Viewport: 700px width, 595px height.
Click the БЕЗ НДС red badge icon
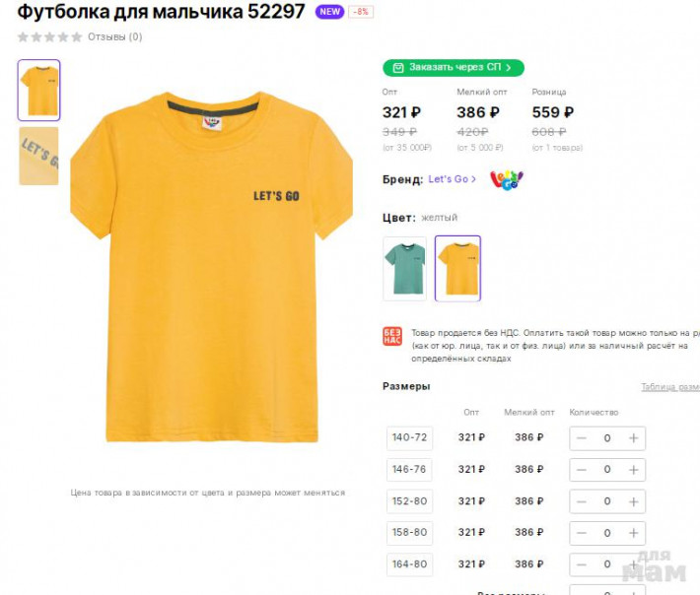click(x=392, y=336)
